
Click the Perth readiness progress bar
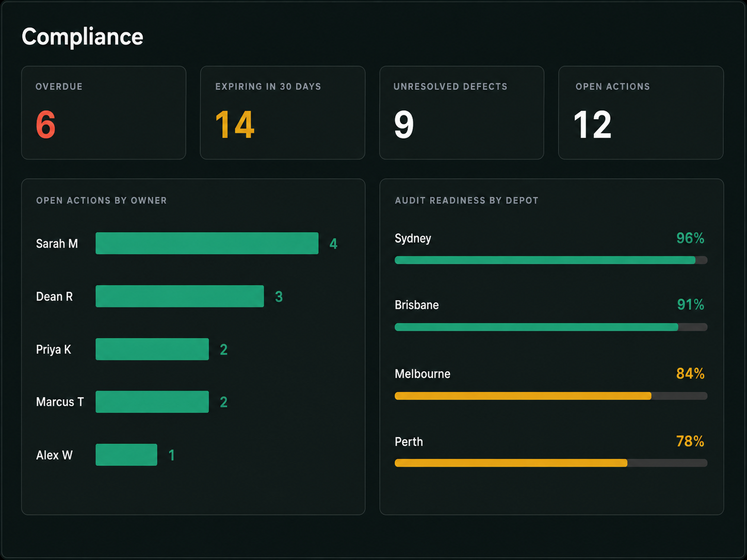[551, 463]
